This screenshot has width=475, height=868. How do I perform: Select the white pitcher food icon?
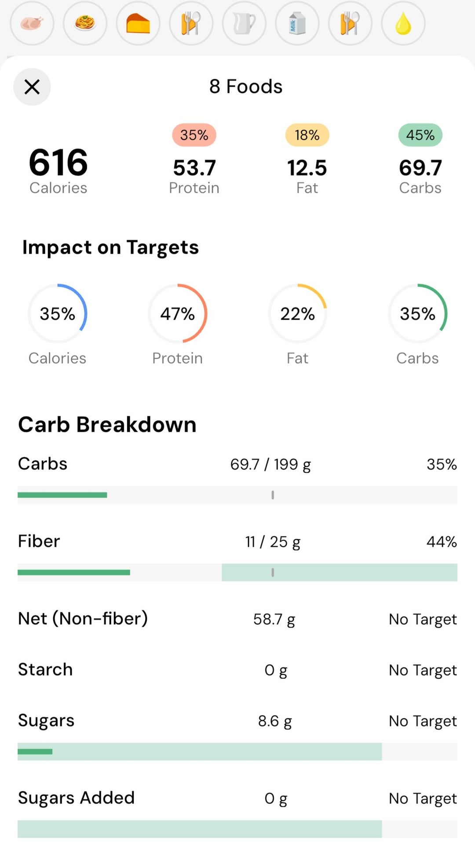(x=244, y=23)
